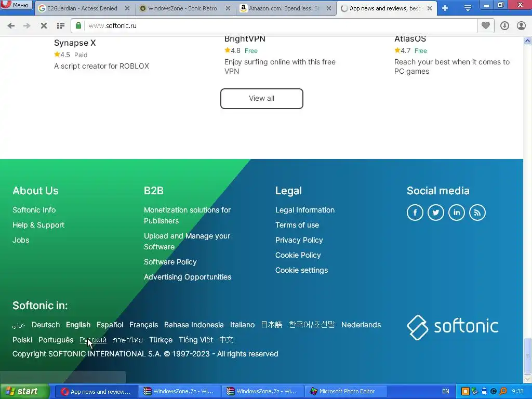This screenshot has width=532, height=399.
Task: Select 日本語 language
Action: [271, 325]
